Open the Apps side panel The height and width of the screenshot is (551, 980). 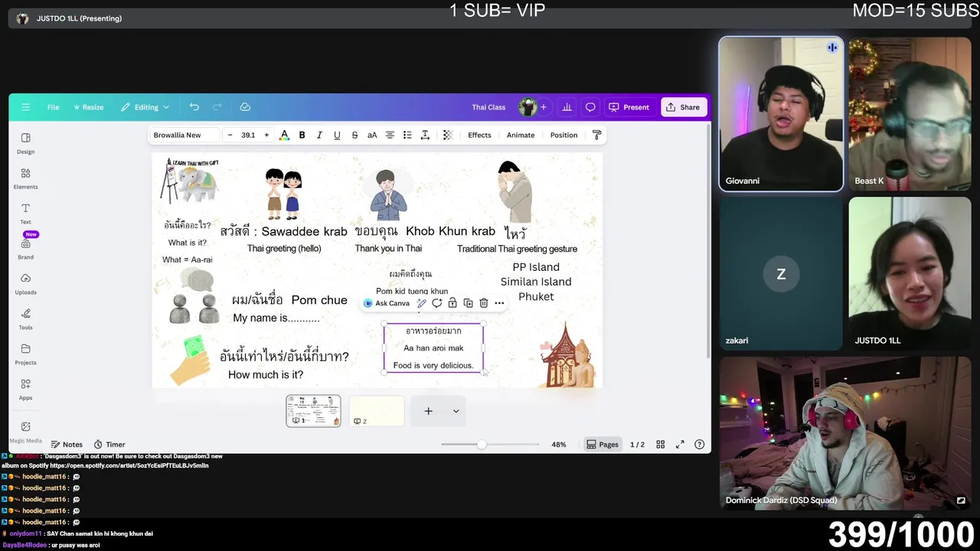(x=25, y=389)
